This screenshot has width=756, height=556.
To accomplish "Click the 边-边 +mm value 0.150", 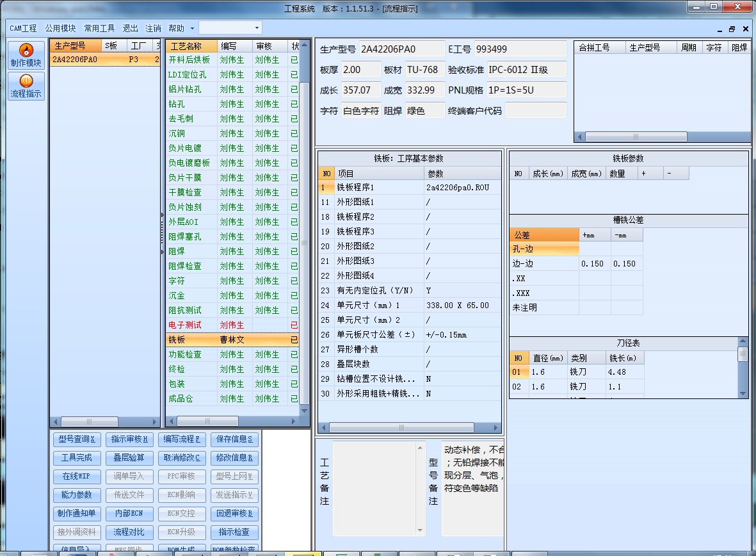I will 595,264.
